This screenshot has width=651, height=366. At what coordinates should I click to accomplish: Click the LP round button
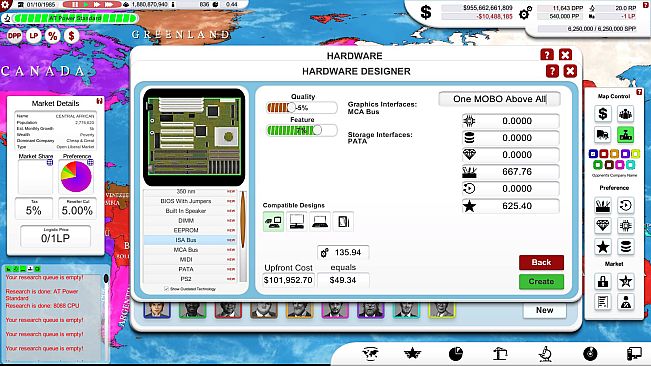pyautogui.click(x=34, y=36)
